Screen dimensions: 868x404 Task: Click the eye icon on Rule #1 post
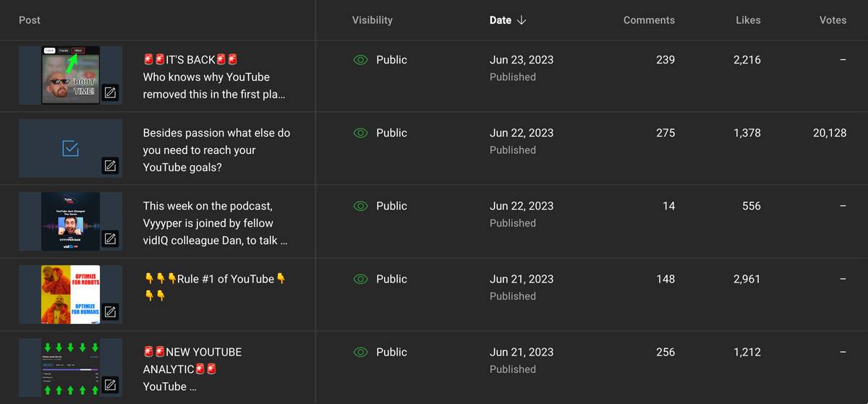click(360, 279)
